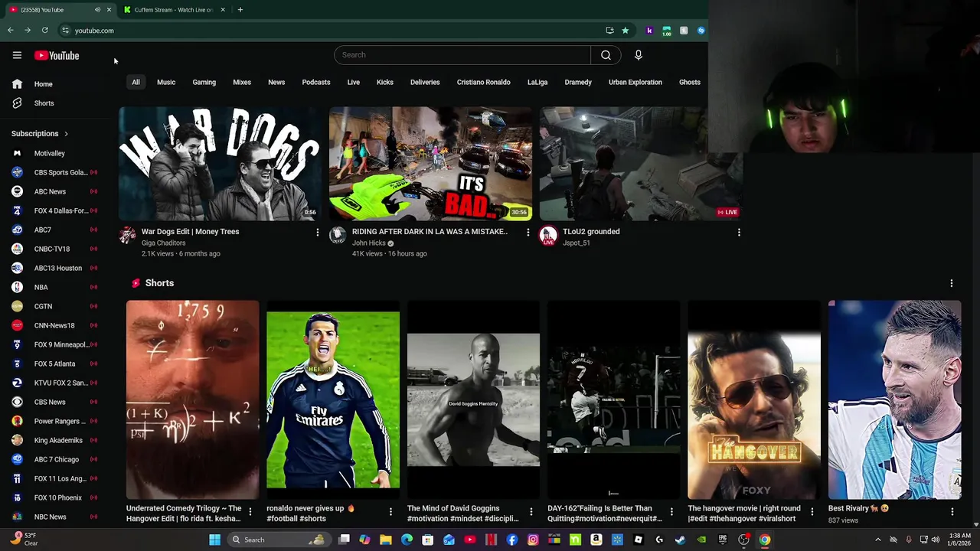Open options for War Dogs Edit video
Image resolution: width=980 pixels, height=551 pixels.
click(x=318, y=232)
